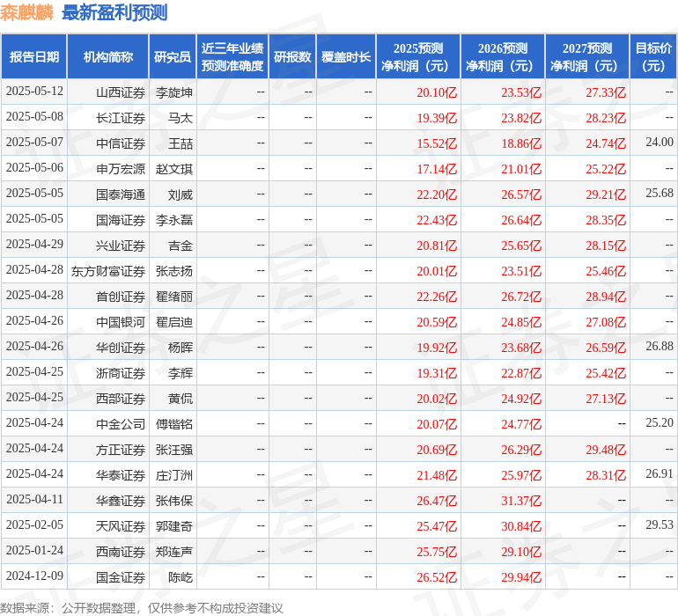Click researcher 张志扬
Image resolution: width=678 pixels, height=616 pixels.
click(x=174, y=271)
